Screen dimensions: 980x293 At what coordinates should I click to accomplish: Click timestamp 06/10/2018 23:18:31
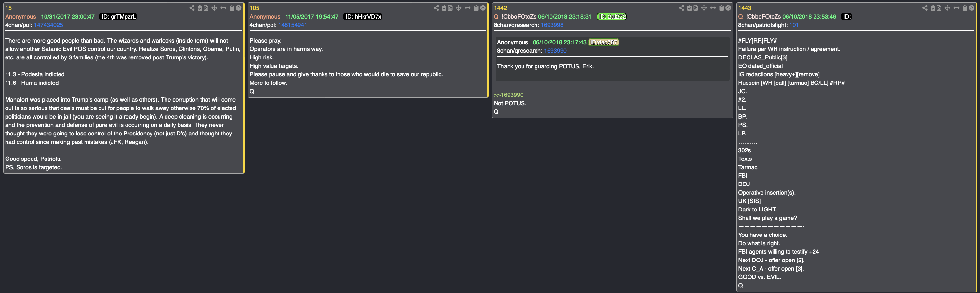point(564,16)
